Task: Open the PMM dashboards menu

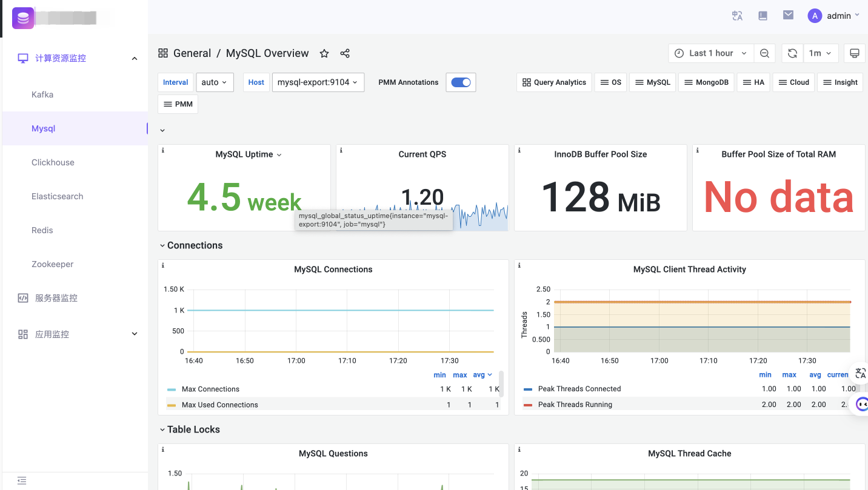Action: (x=178, y=104)
